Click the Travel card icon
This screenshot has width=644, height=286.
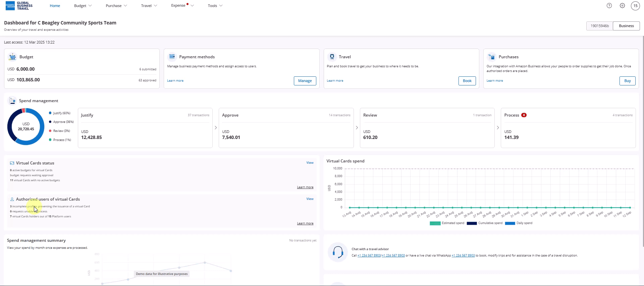[332, 57]
